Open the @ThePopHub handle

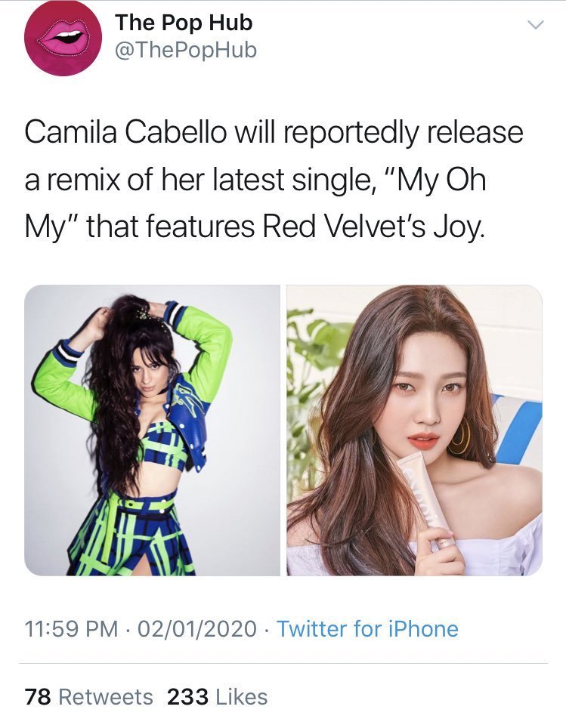click(x=185, y=50)
